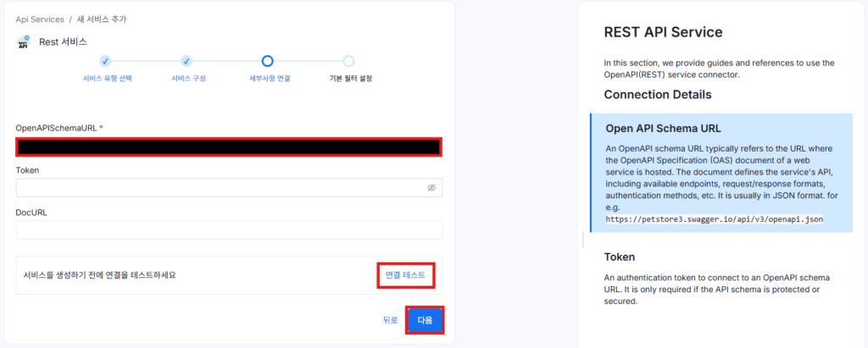Go back using the 뒤로 button
868x348 pixels.
point(390,320)
